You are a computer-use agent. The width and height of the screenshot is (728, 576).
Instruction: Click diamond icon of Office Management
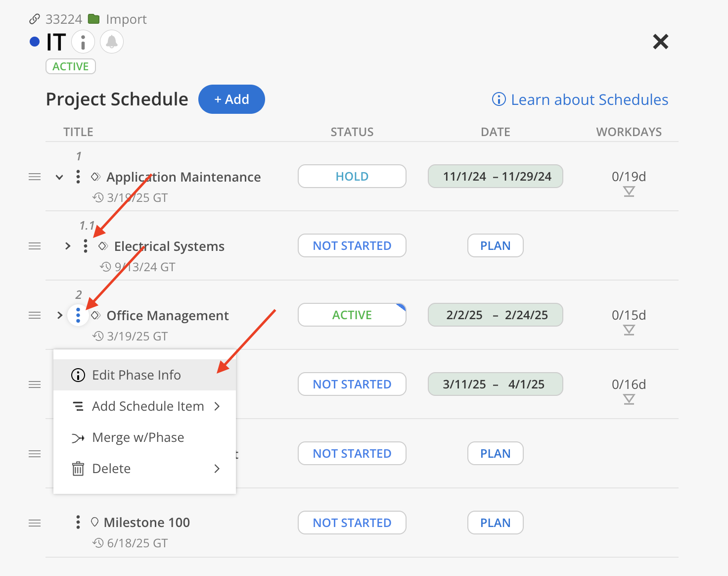click(x=96, y=315)
